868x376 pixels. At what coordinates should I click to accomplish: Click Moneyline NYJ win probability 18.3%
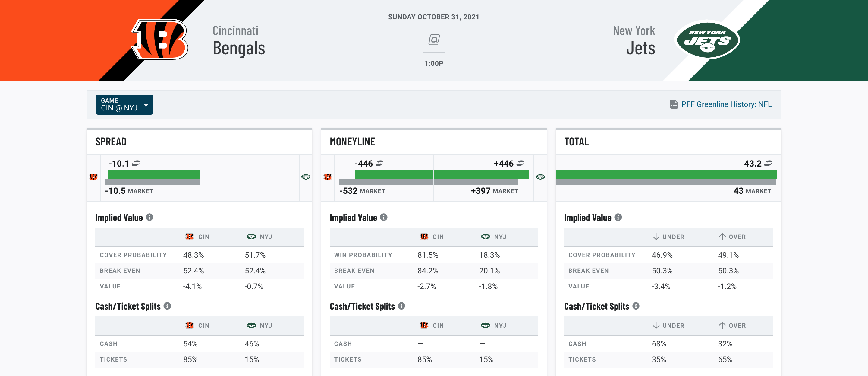[x=489, y=255]
